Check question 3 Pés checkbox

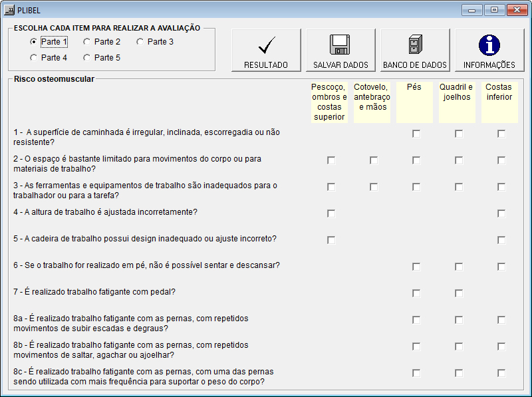416,187
